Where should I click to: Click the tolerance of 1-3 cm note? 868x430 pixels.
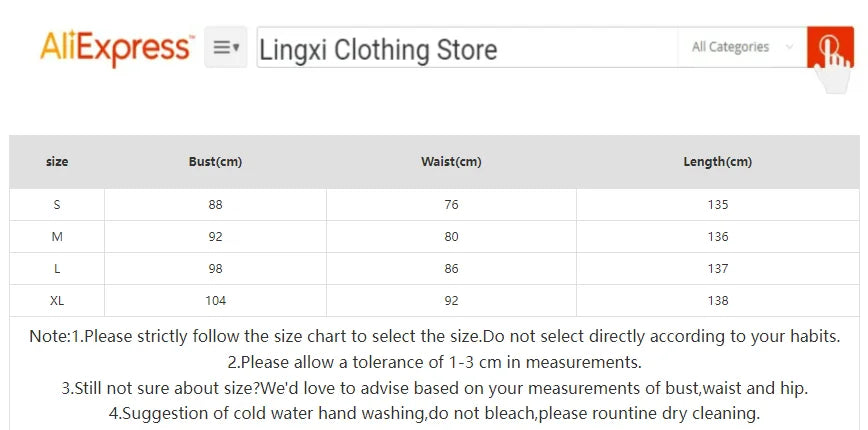click(x=434, y=362)
